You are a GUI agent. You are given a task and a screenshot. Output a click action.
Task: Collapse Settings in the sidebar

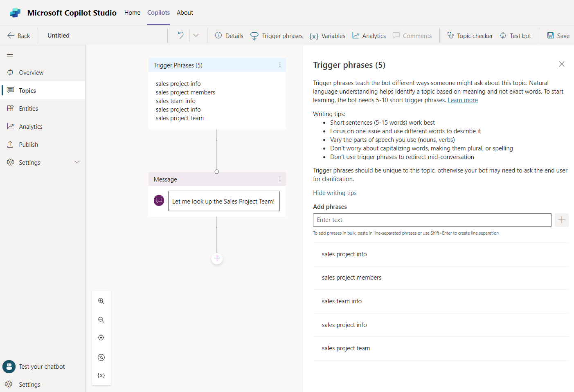(x=77, y=162)
